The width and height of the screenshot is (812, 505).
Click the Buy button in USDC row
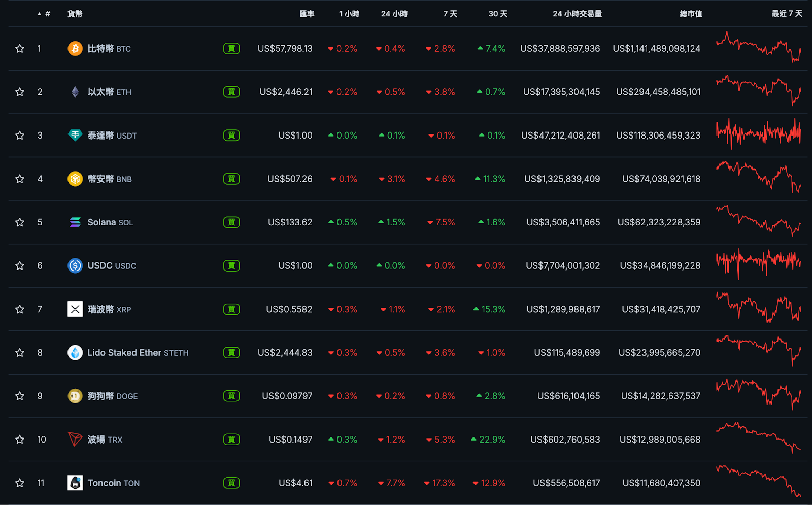231,265
